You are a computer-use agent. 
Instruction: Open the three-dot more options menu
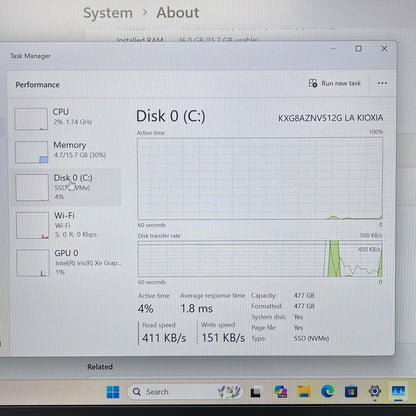[382, 83]
